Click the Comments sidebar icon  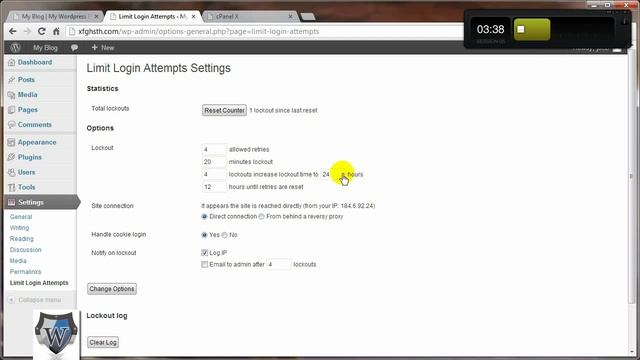point(11,124)
